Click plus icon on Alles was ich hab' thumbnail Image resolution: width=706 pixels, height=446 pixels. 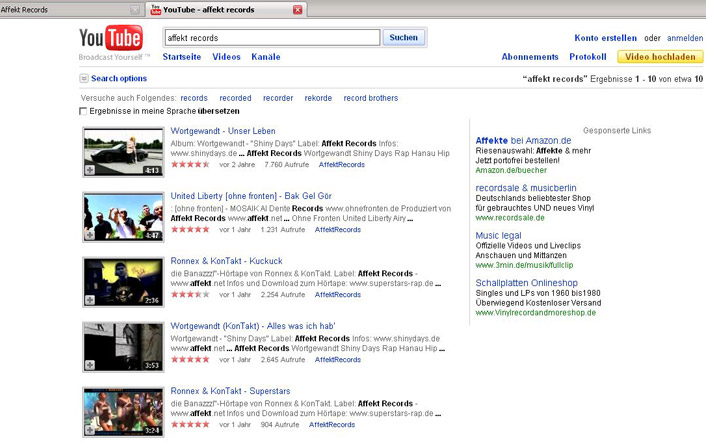coord(90,365)
